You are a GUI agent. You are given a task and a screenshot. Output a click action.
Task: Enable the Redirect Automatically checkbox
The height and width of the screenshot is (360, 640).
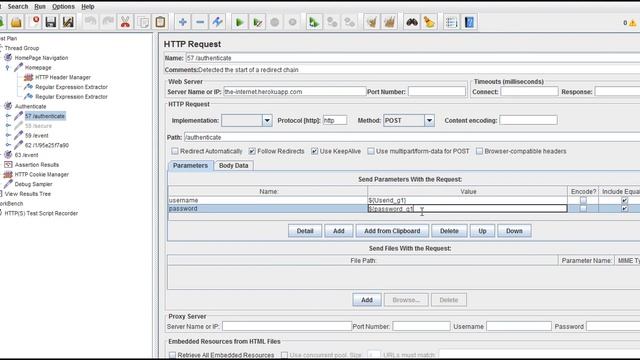point(175,151)
